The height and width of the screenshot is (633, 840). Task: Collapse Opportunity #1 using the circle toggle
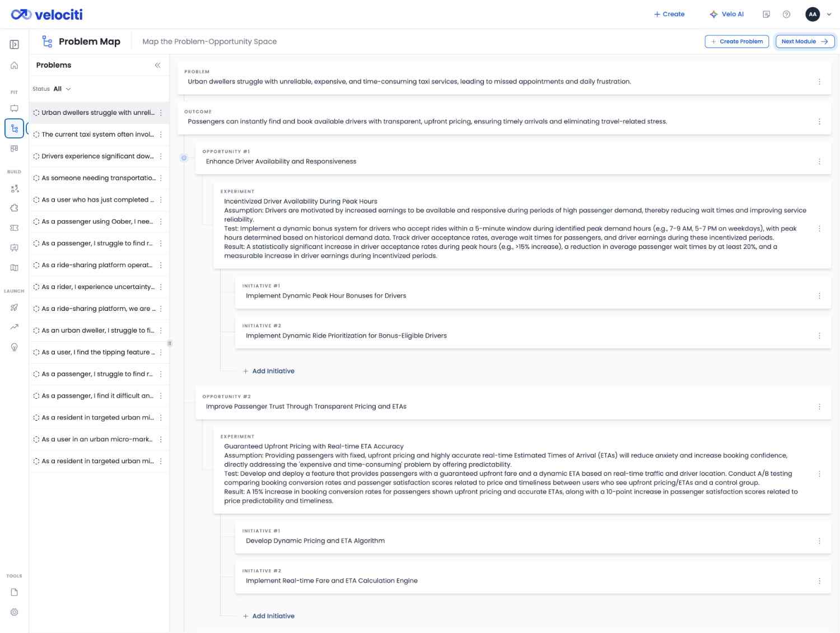pyautogui.click(x=184, y=158)
